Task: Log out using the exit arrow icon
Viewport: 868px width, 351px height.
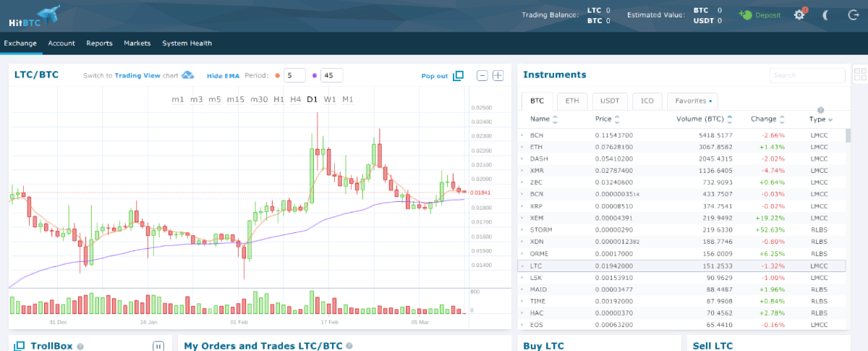Action: tap(852, 15)
